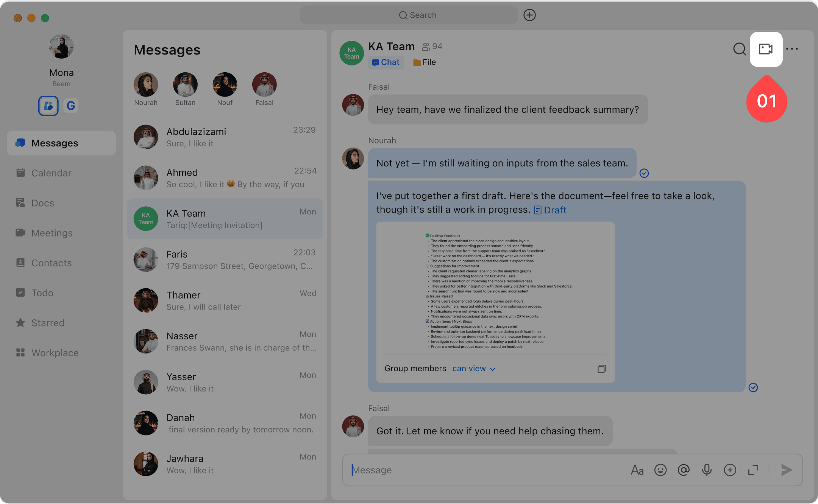The image size is (818, 504).
Task: Open the attachment plus menu in message box
Action: pos(730,470)
